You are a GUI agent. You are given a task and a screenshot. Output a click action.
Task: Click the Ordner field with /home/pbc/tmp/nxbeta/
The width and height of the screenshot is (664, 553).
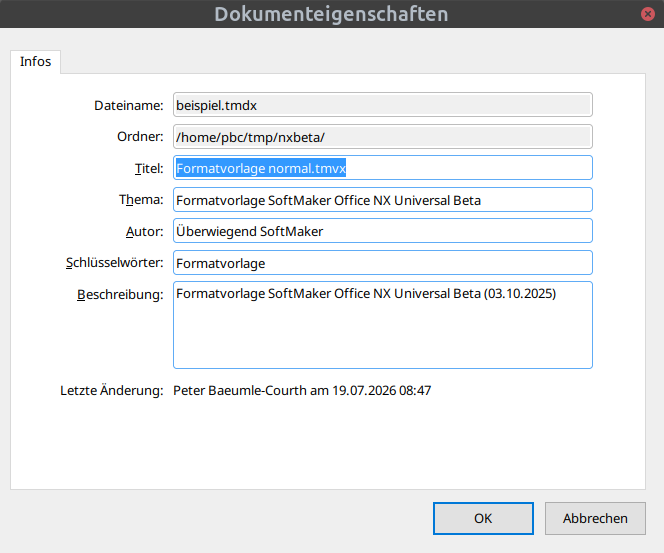[x=382, y=137]
